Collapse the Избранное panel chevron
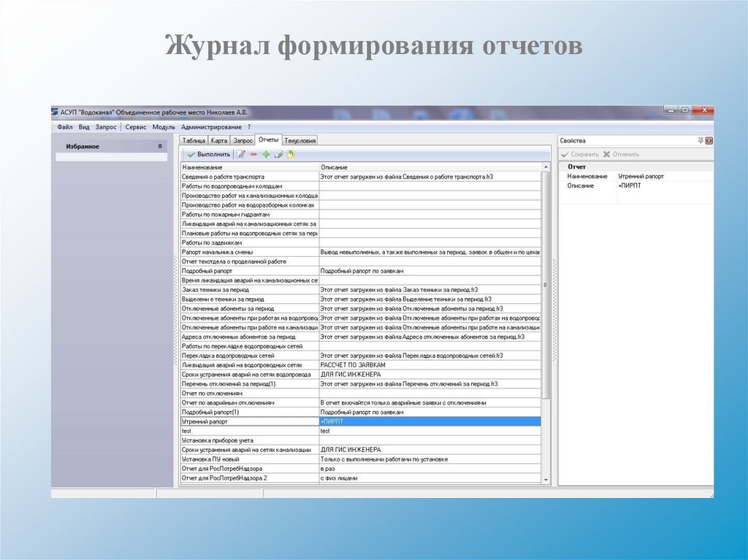 160,147
